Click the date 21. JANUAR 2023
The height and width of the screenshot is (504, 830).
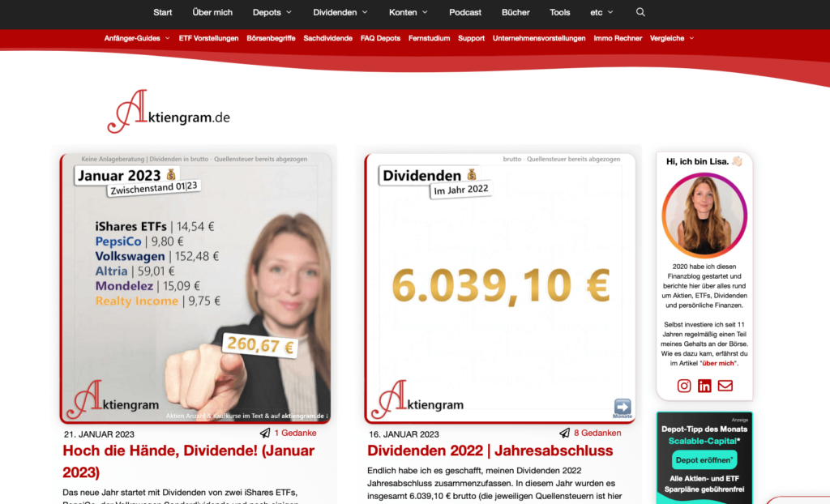tap(99, 434)
